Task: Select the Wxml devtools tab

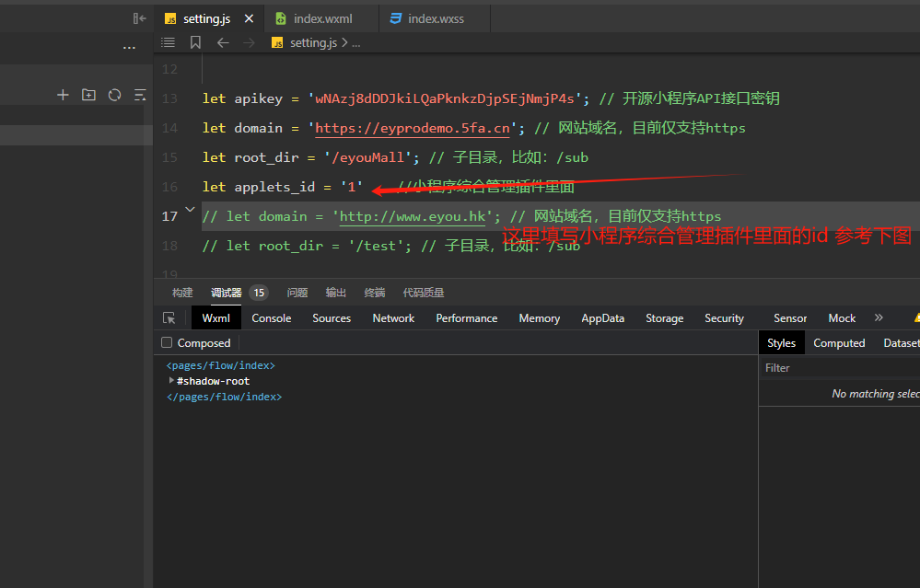Action: click(x=215, y=318)
